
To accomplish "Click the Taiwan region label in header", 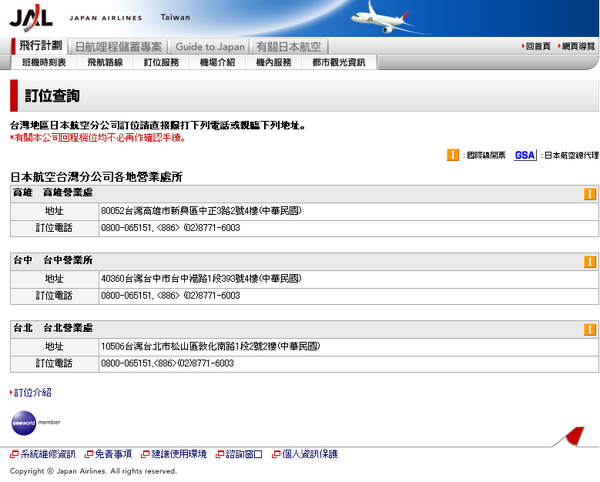I will click(175, 17).
